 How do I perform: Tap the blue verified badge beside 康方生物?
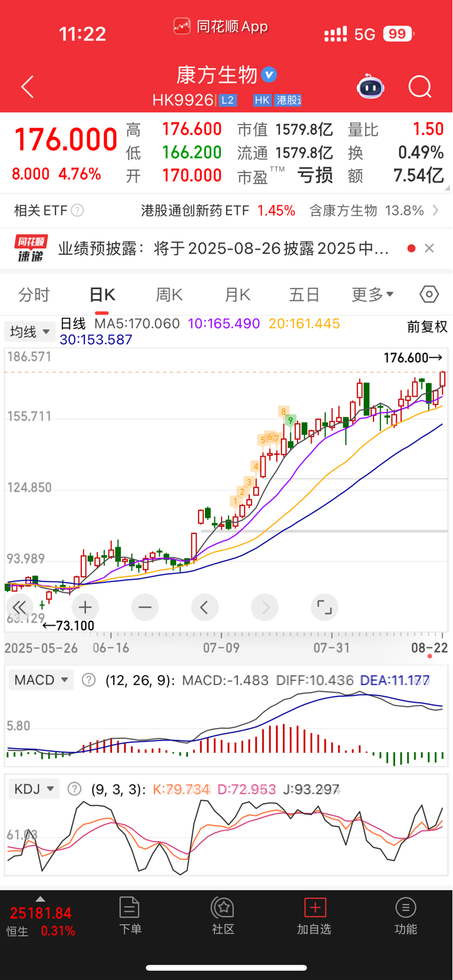point(269,75)
